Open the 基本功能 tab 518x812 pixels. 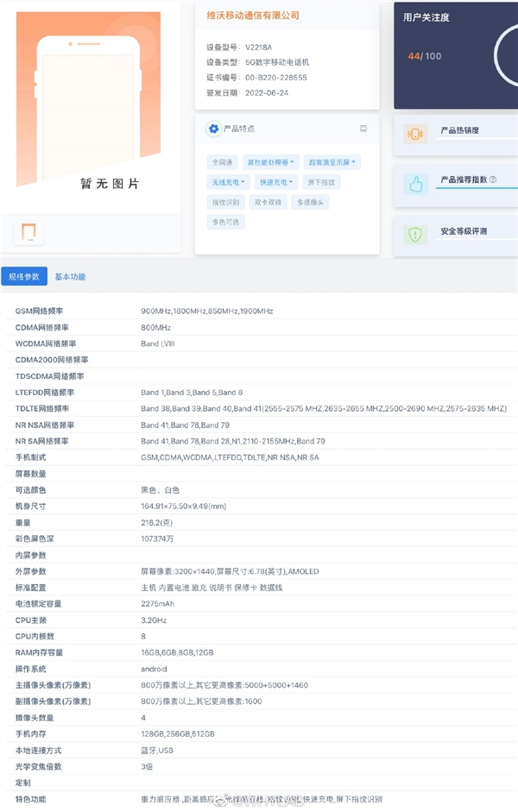pos(70,277)
